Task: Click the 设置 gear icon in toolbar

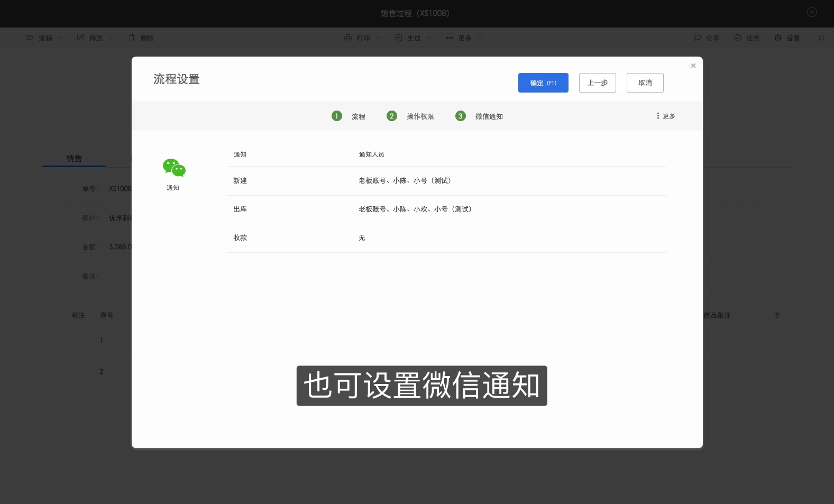Action: coord(778,38)
